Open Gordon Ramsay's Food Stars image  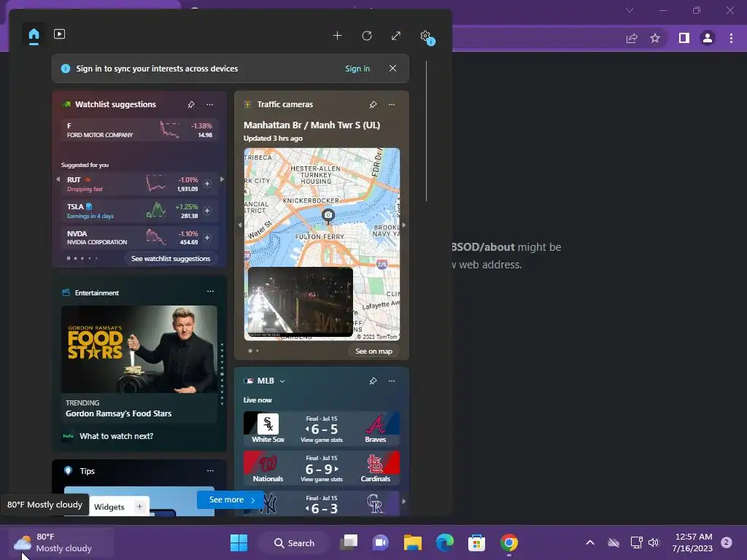click(139, 349)
